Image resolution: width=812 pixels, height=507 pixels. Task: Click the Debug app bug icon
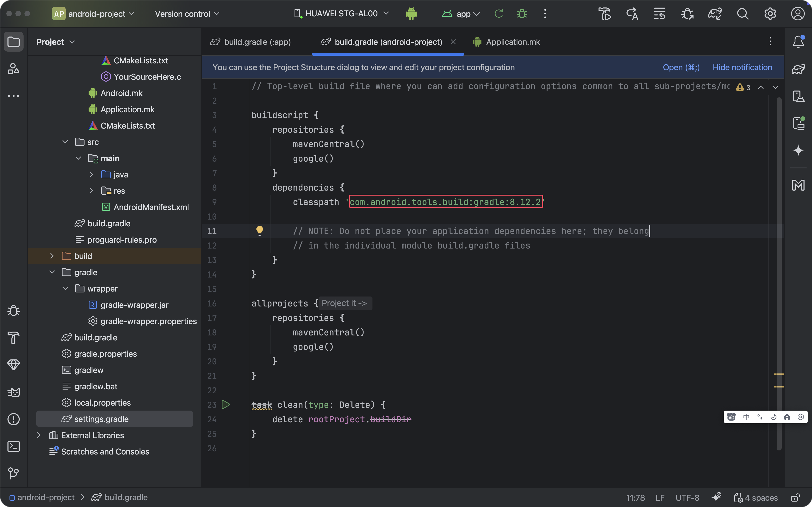(522, 14)
